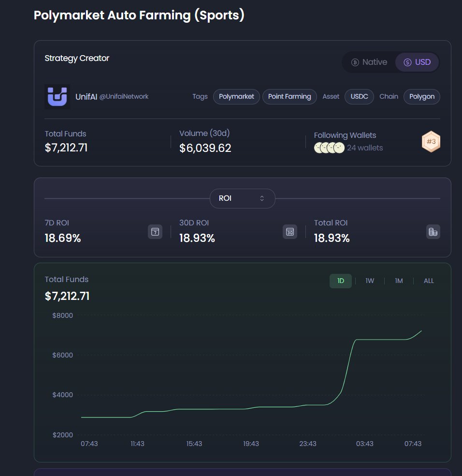Click the 30-day calendar icon
Screen dimensions: 462x476
coord(290,232)
